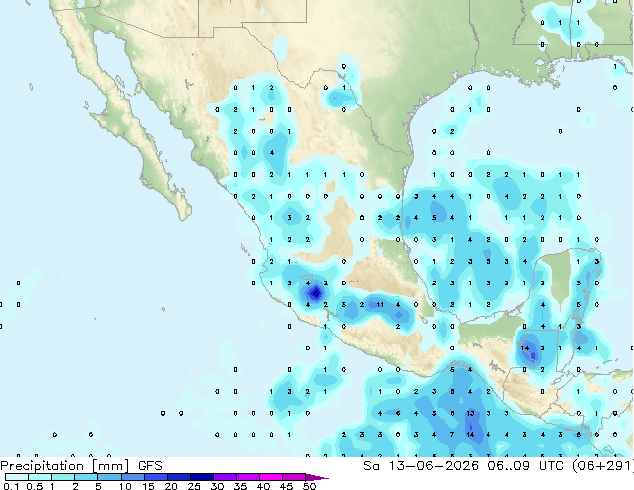Click the legend swatch for 10–15 mm
This screenshot has height=490, width=634.
click(x=133, y=477)
